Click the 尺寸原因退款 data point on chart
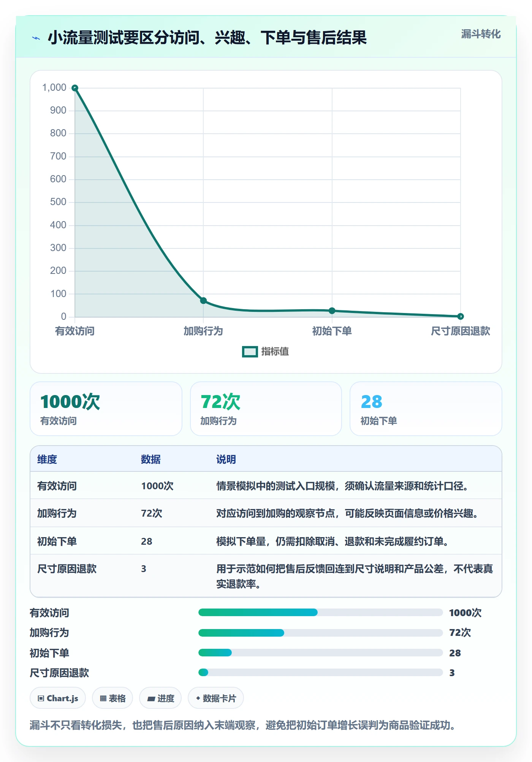532x762 pixels. click(x=460, y=316)
